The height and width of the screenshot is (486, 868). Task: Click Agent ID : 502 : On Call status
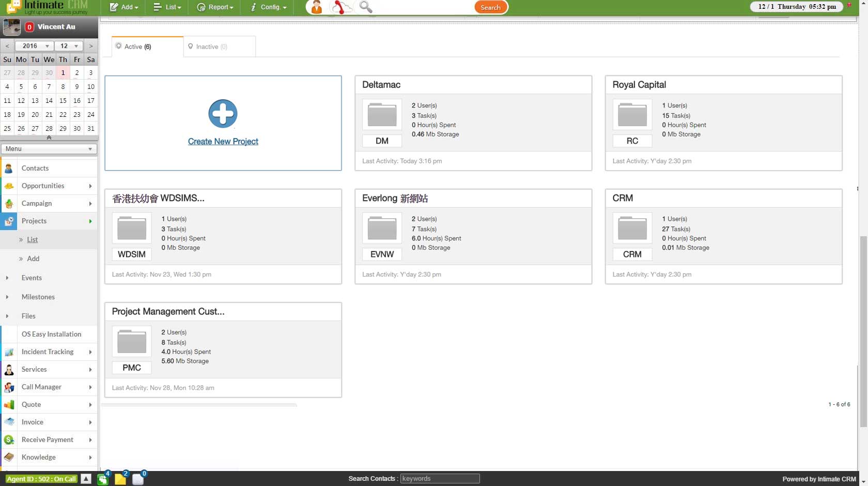41,479
